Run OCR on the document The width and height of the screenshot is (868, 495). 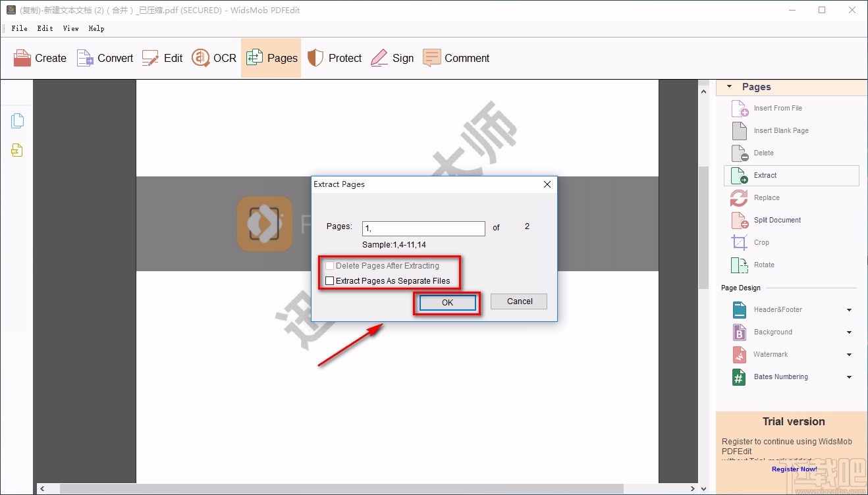coord(213,58)
